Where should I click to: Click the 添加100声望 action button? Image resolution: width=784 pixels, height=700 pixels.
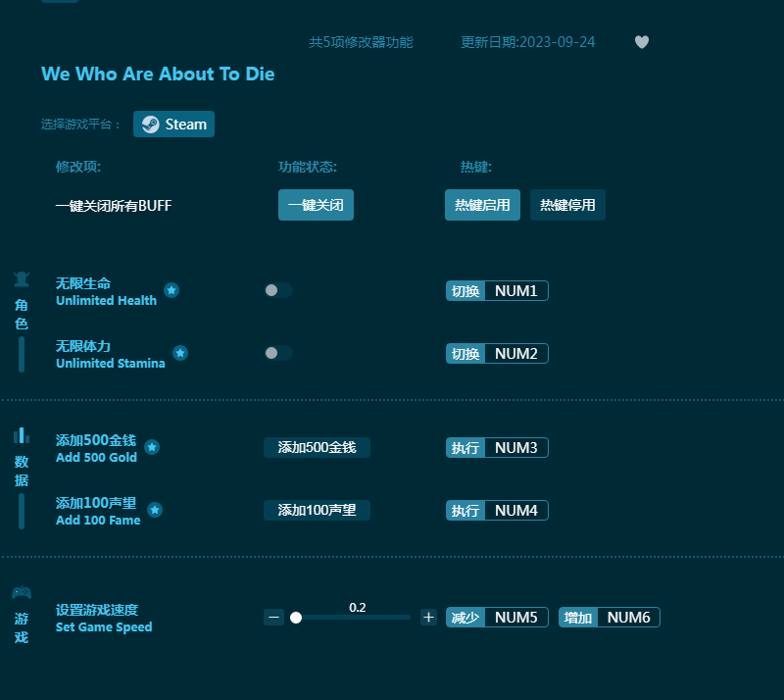click(317, 511)
